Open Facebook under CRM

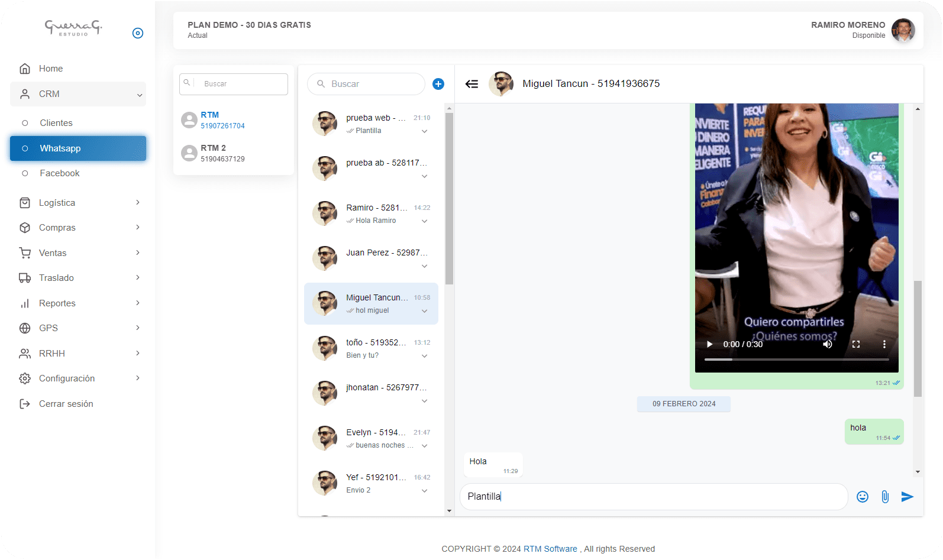coord(78,173)
